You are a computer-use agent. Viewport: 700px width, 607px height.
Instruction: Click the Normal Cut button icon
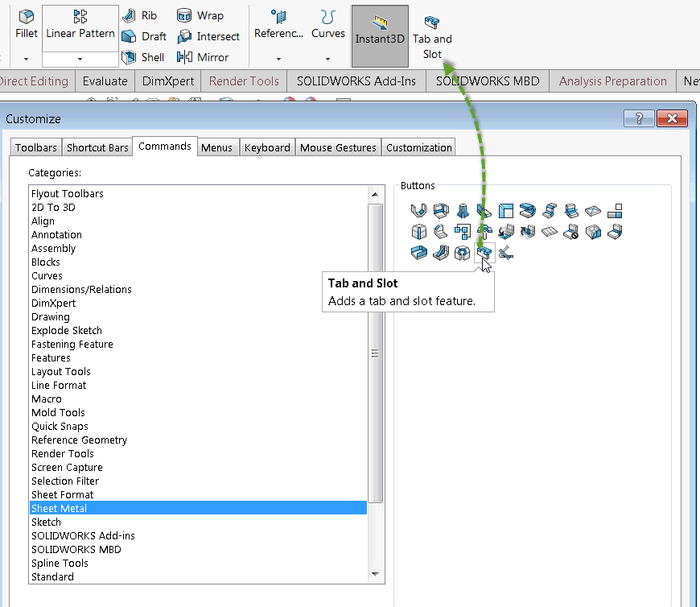[506, 254]
